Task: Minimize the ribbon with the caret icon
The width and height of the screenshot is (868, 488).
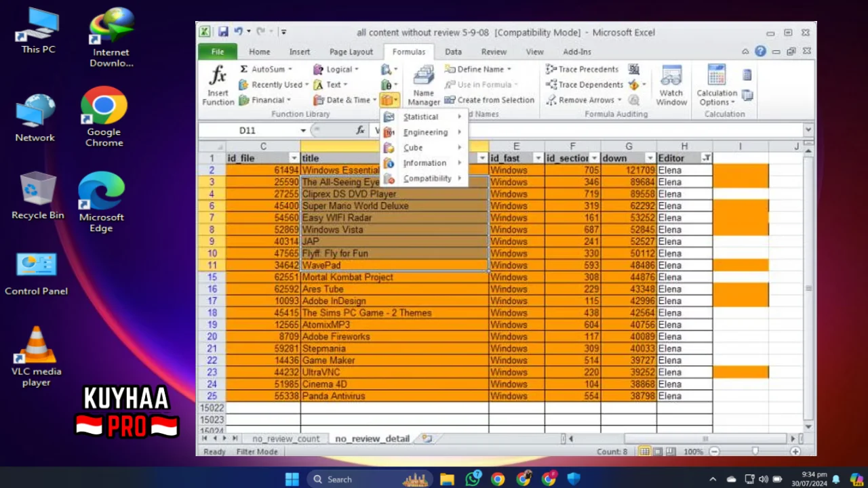Action: tap(745, 52)
